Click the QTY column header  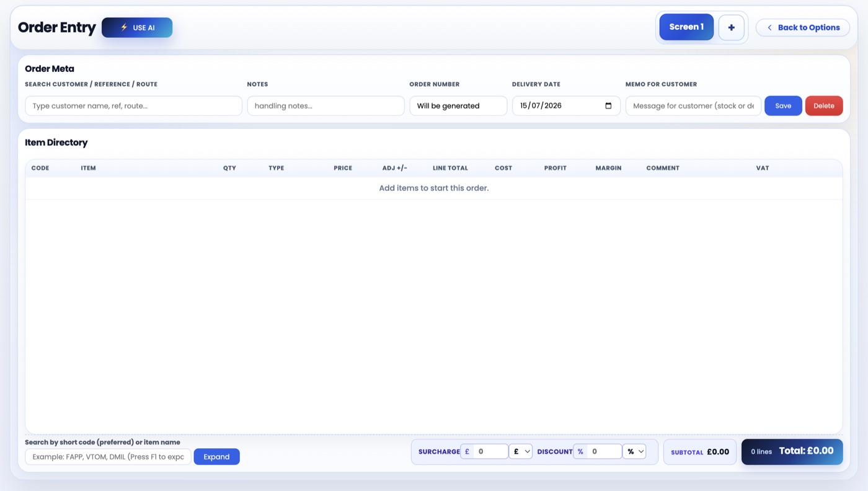[229, 168]
